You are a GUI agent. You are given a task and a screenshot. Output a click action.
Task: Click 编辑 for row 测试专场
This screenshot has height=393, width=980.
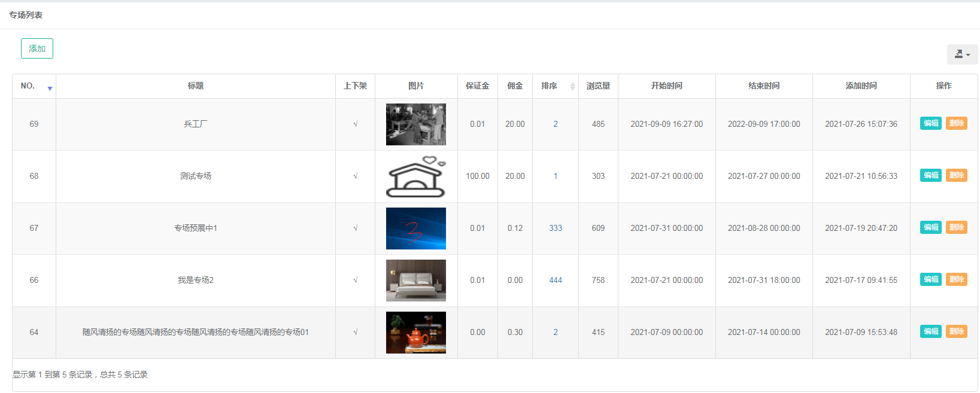(x=931, y=175)
